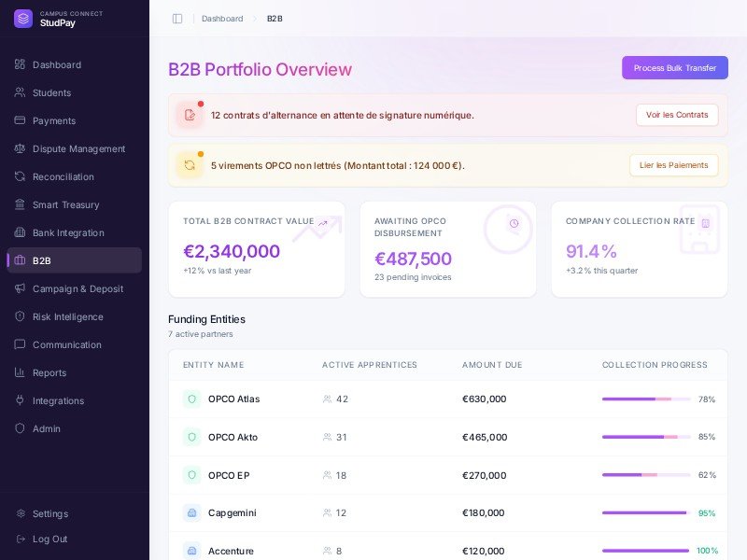This screenshot has height=560, width=747.
Task: Click the Dispute Management scales icon
Action: click(20, 148)
